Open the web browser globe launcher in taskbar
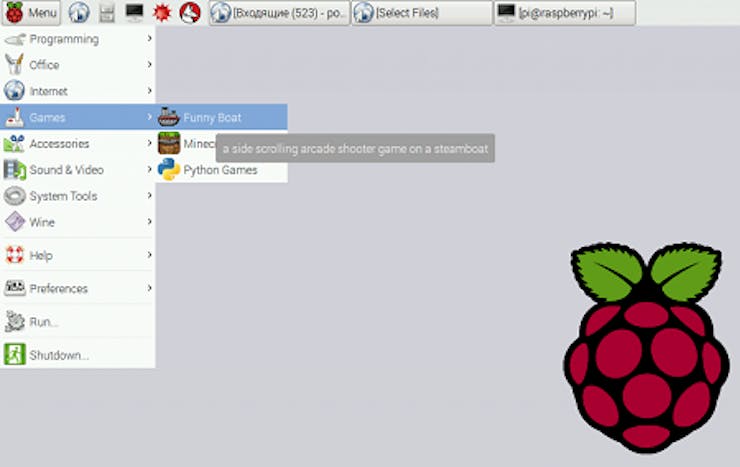Screen dimensions: 740x467 pyautogui.click(x=79, y=13)
